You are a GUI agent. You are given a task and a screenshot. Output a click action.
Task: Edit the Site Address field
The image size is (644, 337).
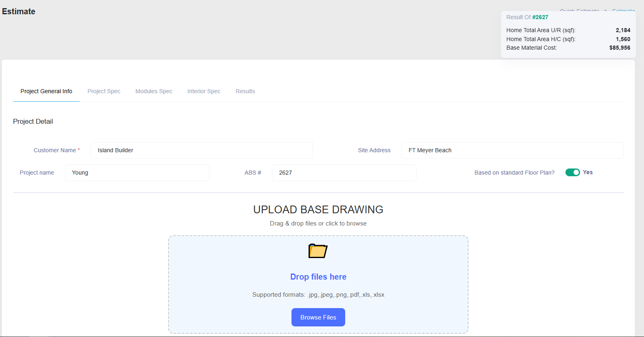513,150
